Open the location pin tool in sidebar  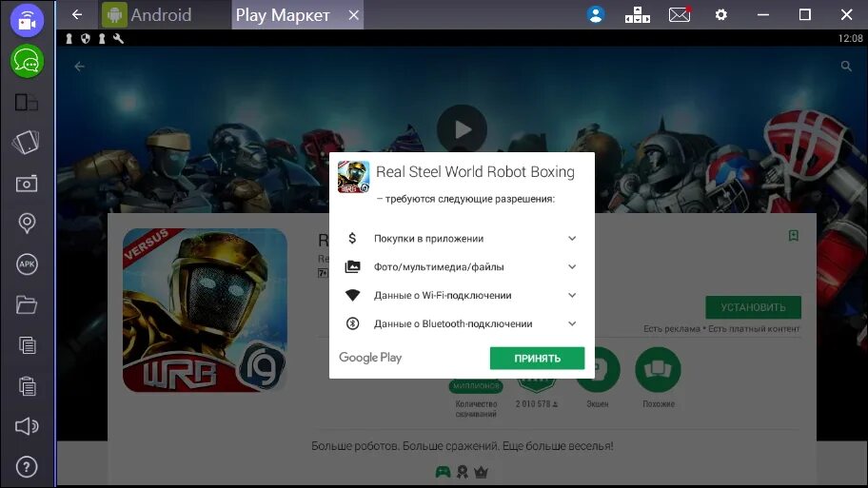(27, 224)
